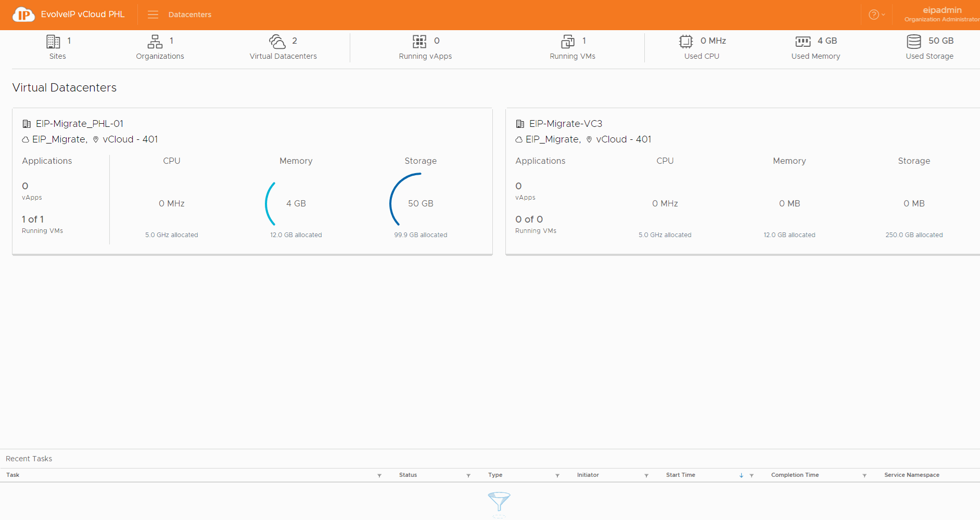Open the hamburger navigation menu
The height and width of the screenshot is (520, 980).
pyautogui.click(x=152, y=15)
